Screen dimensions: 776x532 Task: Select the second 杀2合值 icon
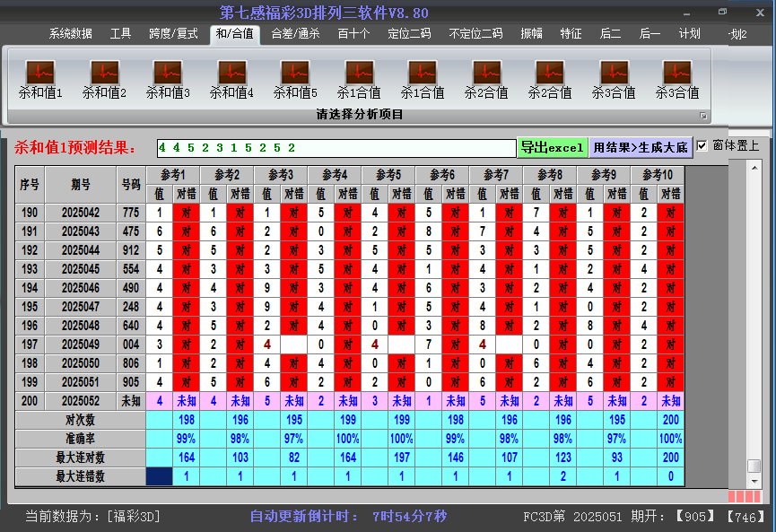(x=550, y=79)
